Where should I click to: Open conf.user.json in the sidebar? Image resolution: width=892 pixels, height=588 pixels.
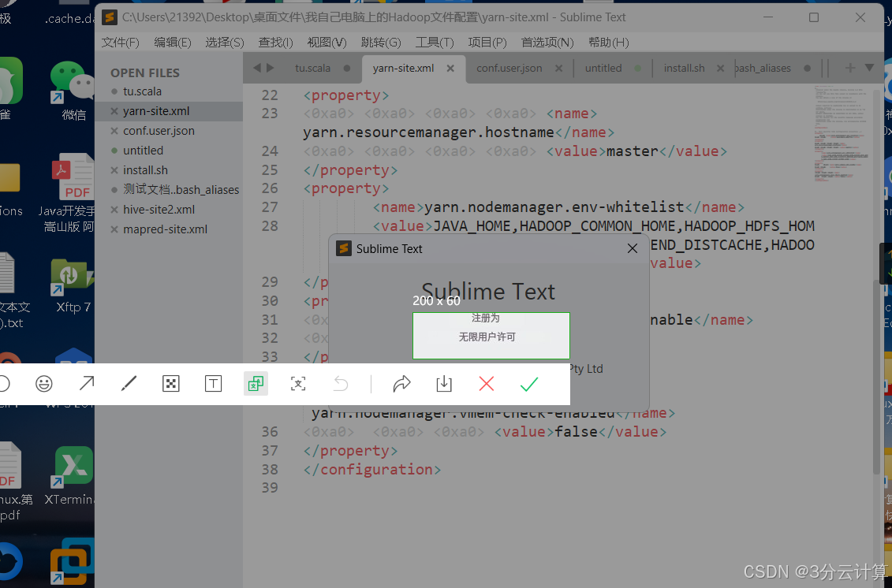(159, 131)
